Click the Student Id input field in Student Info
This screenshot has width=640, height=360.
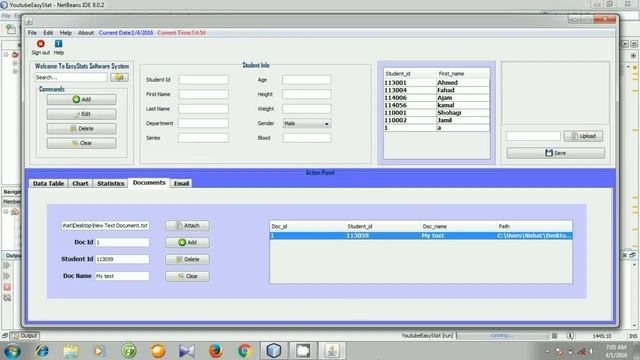pyautogui.click(x=204, y=80)
